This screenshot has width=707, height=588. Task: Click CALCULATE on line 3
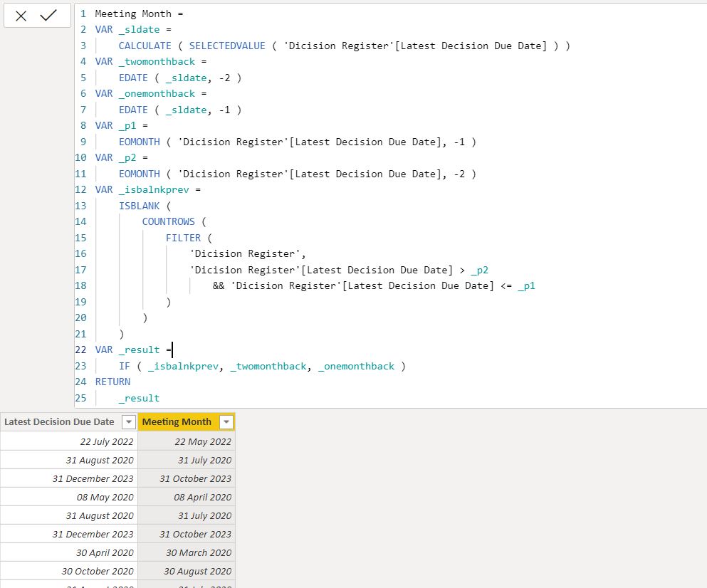point(145,46)
